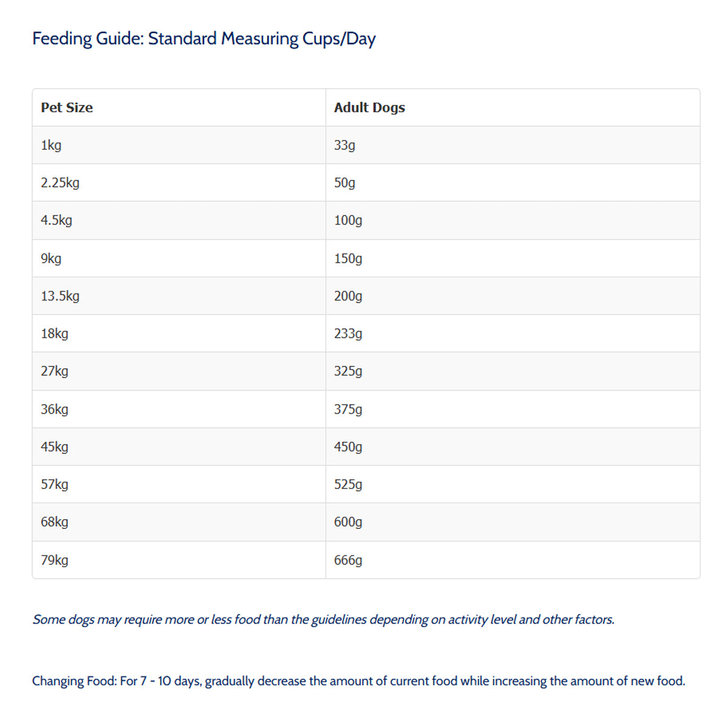This screenshot has height=728, width=728.
Task: Click the 33g feeding amount cell
Action: (x=345, y=146)
